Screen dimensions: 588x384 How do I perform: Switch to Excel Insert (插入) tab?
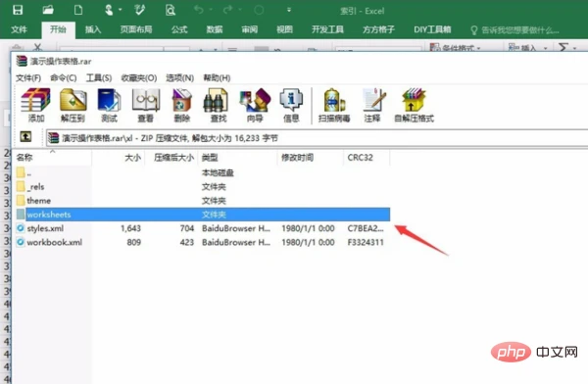93,29
